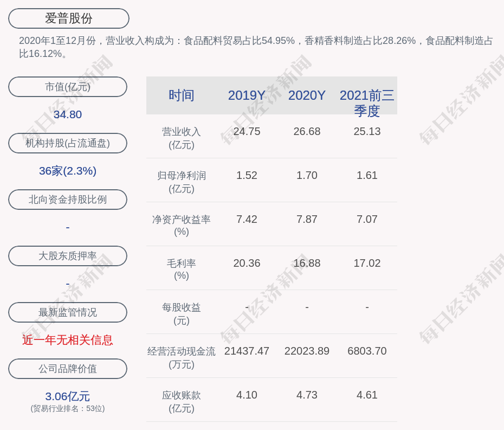Click the 每股收益(元) row label
The width and height of the screenshot is (504, 430).
click(182, 314)
